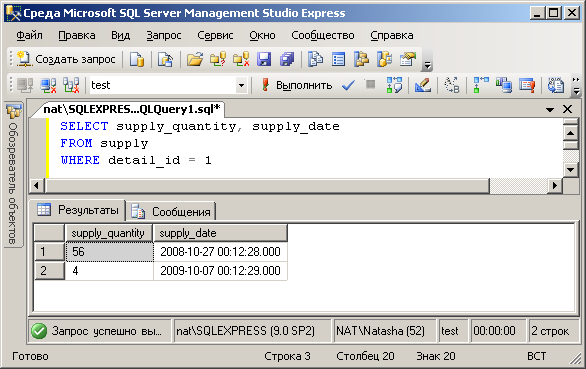Switch to the Сообщения tab
586x369 pixels.
(171, 212)
